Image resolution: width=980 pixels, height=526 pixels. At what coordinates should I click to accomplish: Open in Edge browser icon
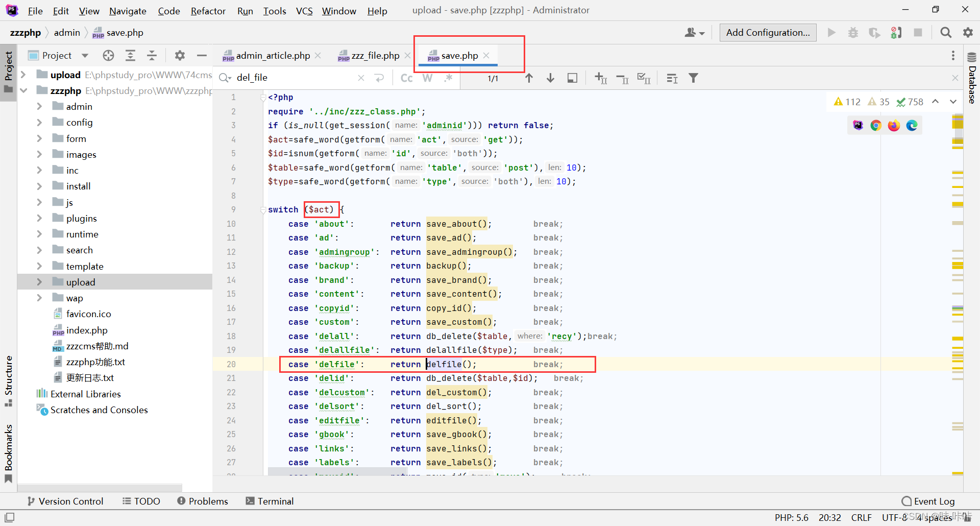tap(912, 126)
